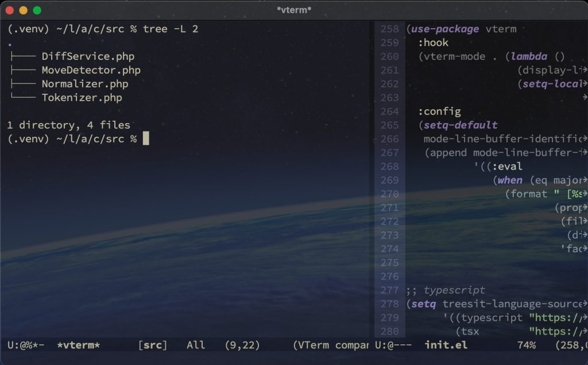
Task: Click line number 264 in the gutter
Action: tap(390, 111)
